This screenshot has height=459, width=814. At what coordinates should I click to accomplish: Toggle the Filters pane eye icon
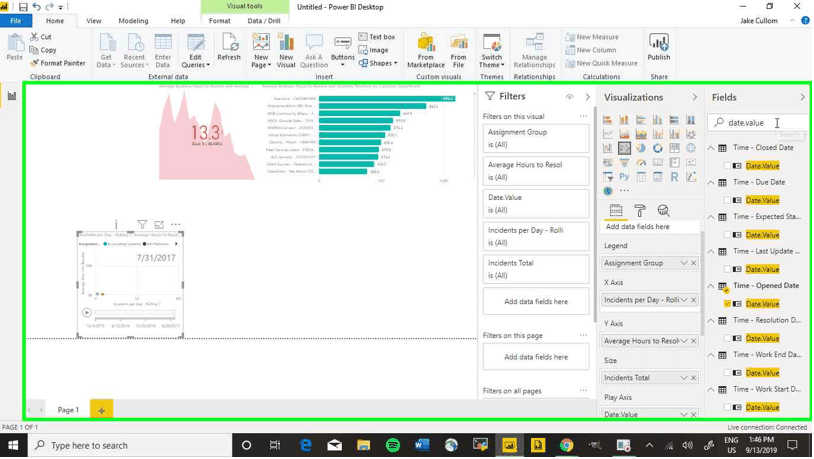coord(569,97)
